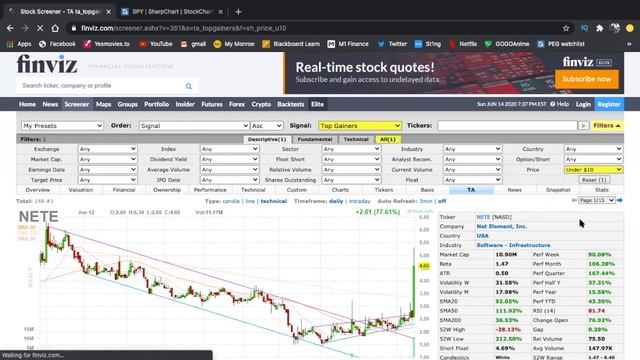The width and height of the screenshot is (640, 360).
Task: Open Yesmovies.to bookmark
Action: click(x=107, y=44)
